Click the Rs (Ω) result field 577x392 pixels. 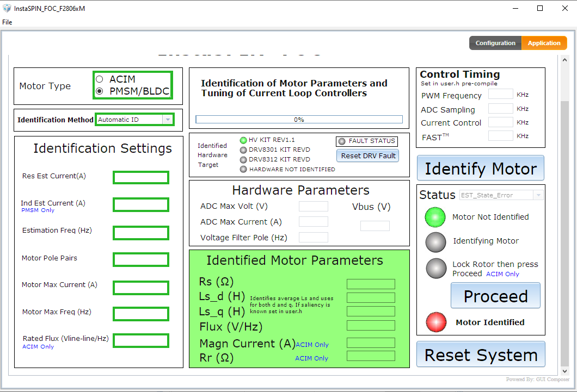(x=371, y=284)
